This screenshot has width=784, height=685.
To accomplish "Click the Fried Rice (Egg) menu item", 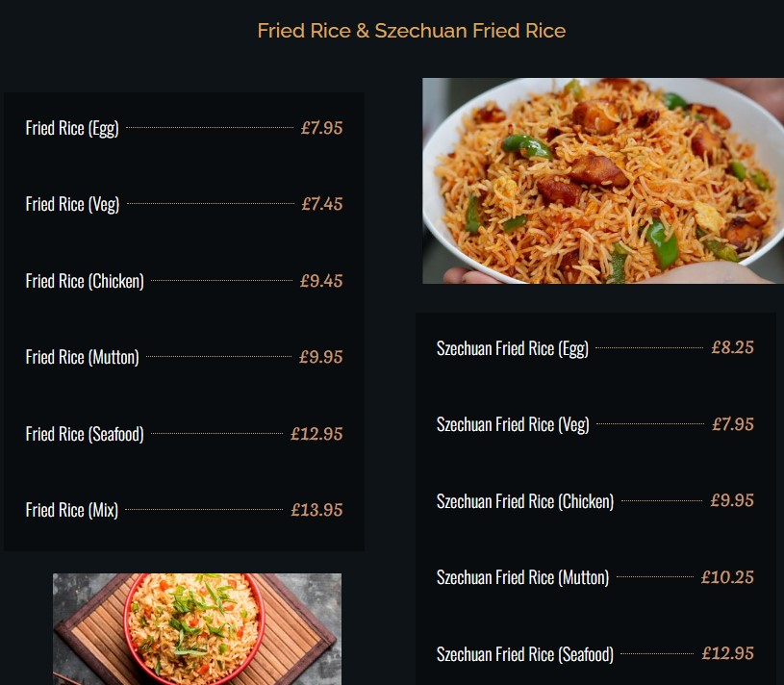I will (x=72, y=128).
